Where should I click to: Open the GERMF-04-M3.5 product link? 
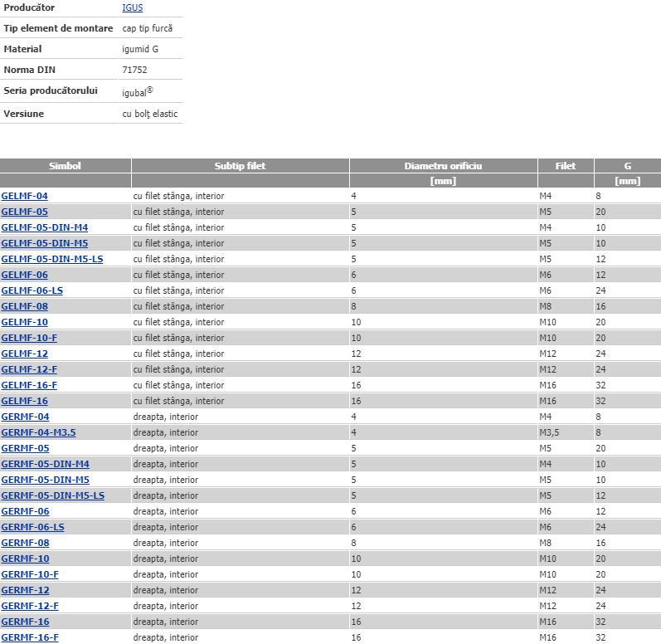(38, 432)
